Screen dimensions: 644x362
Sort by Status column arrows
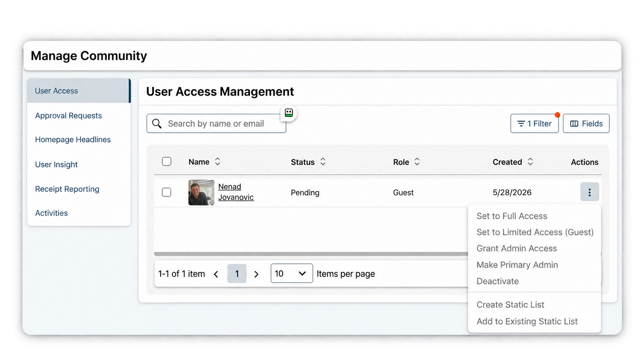pyautogui.click(x=323, y=162)
